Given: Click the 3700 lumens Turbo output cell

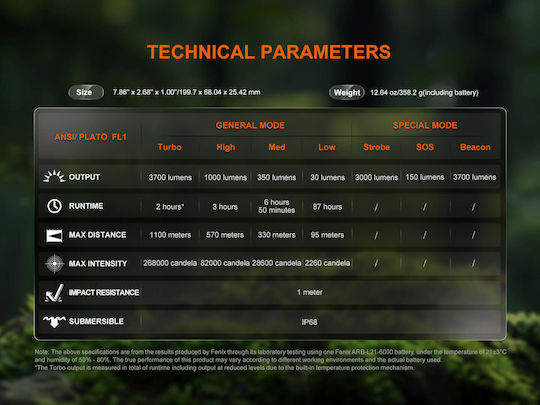Looking at the screenshot, I should point(170,177).
